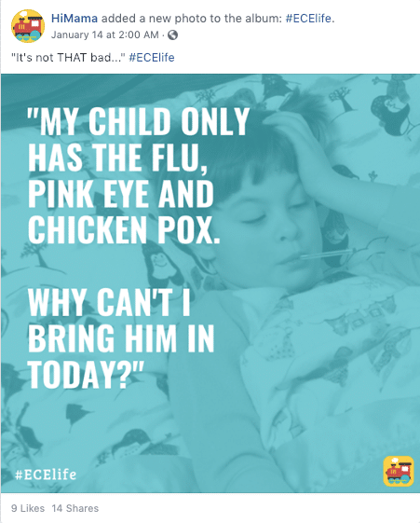
Task: Click the #ECElife watermark inside the photo
Action: tap(46, 475)
